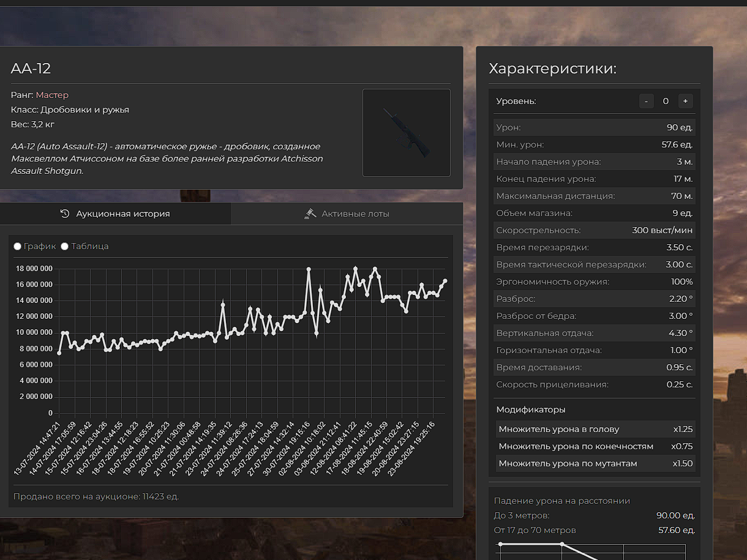Click the Эргономичность оружия row
Viewport: 747px width, 560px height.
(595, 282)
